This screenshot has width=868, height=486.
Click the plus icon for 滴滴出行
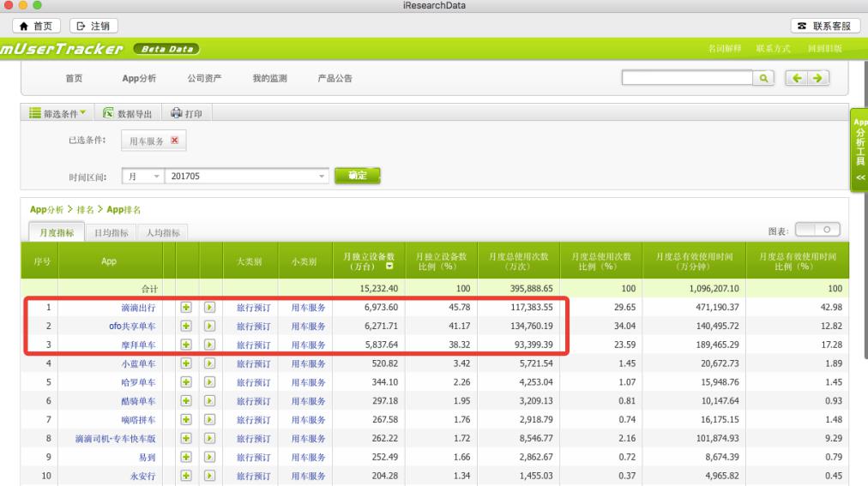[185, 307]
